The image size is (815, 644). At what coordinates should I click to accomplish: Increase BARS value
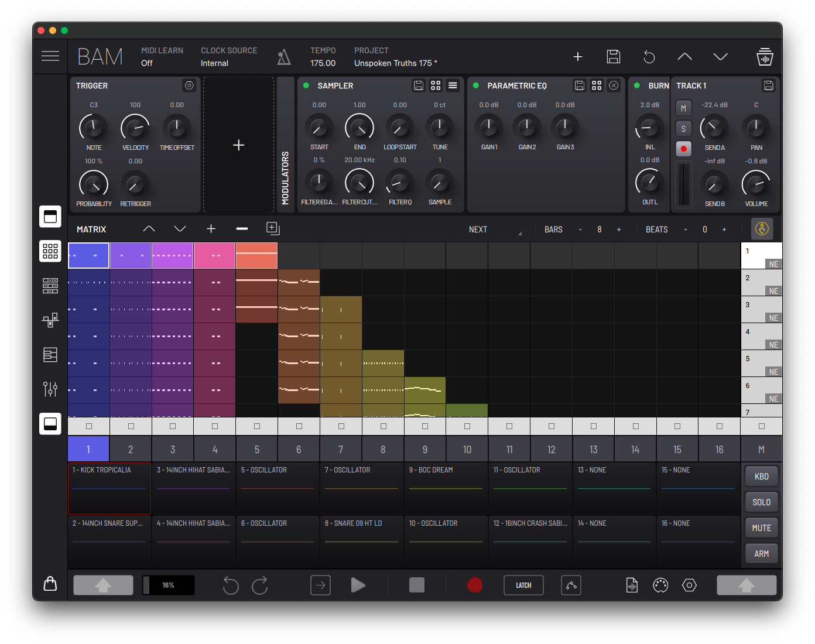pos(619,229)
